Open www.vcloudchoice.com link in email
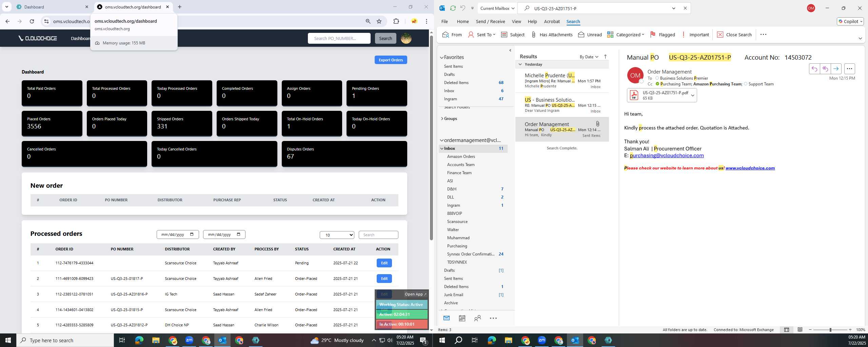Screen dimensions: 868x347 click(x=750, y=168)
